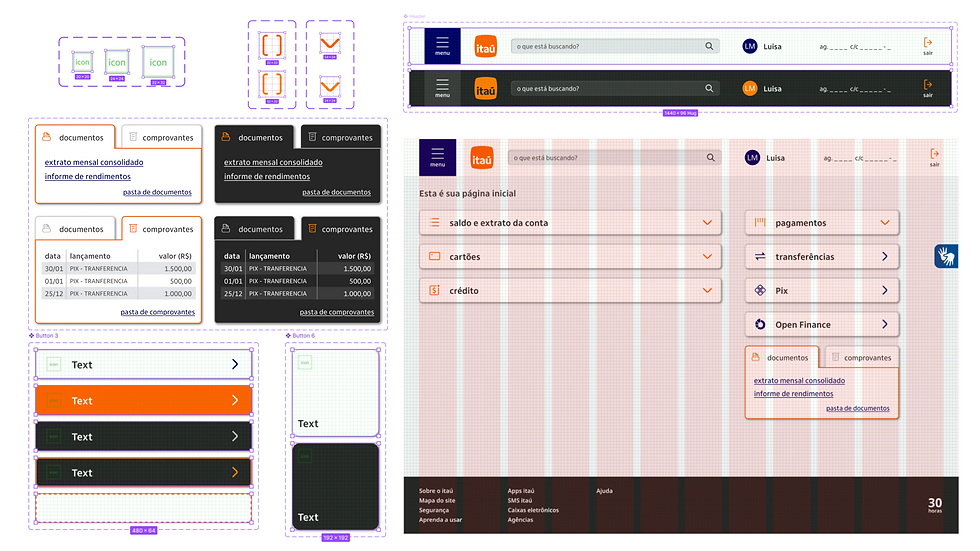Click the Open Finance icon on the home page
The width and height of the screenshot is (980, 551).
tap(760, 324)
